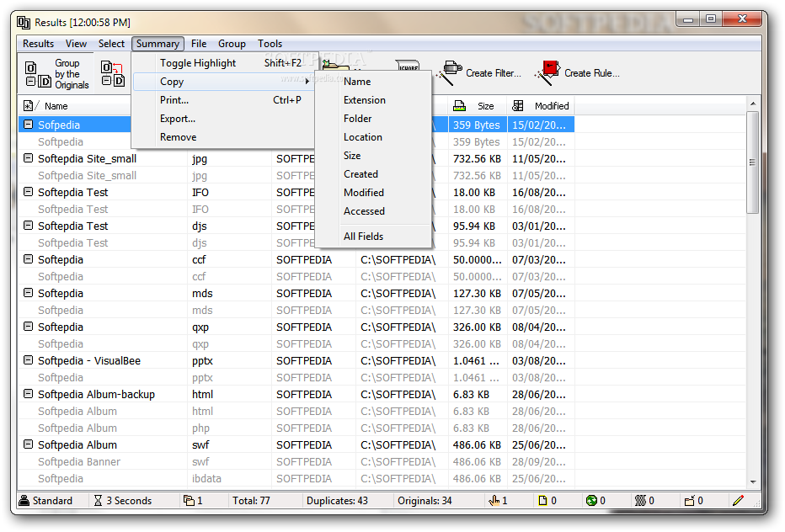785x532 pixels.
Task: Click the vertical scrollbar thumb
Action: click(752, 162)
